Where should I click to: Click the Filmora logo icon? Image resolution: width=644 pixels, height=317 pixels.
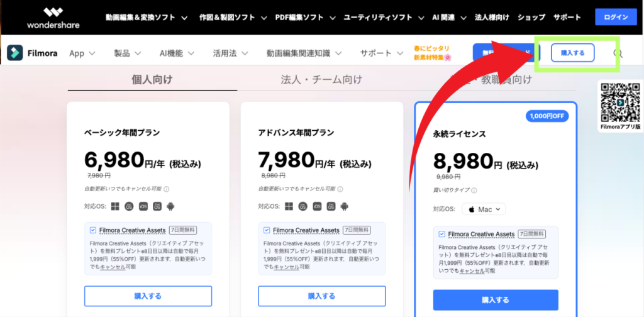point(15,53)
